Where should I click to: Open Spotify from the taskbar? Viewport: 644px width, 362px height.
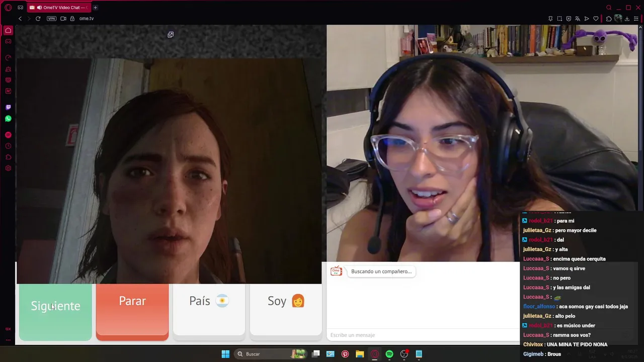[x=389, y=354]
